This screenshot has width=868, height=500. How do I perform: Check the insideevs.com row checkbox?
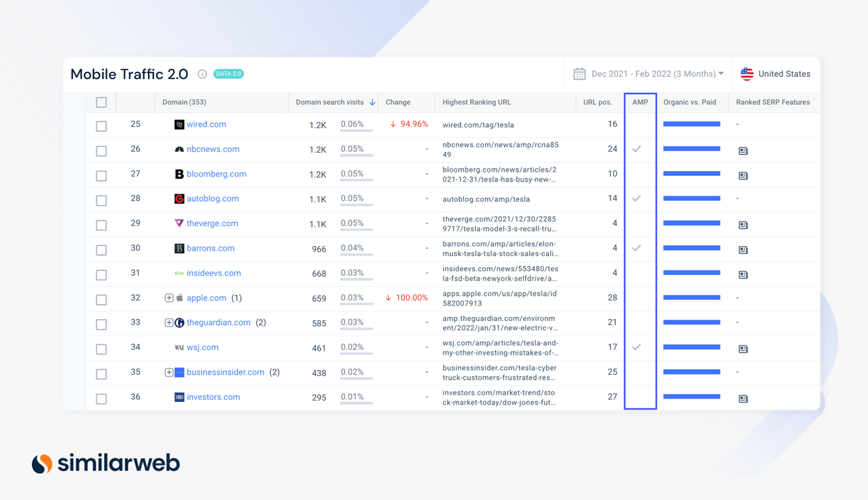pyautogui.click(x=102, y=275)
